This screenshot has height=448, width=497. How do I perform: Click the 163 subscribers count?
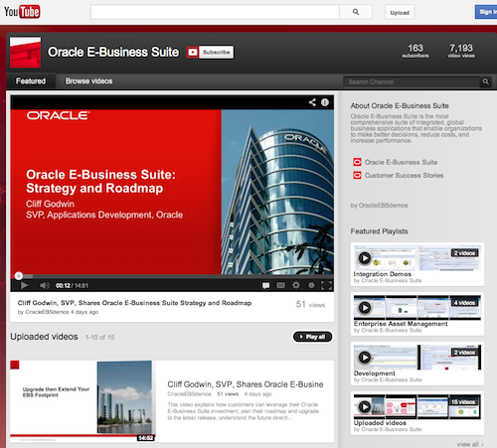pos(415,51)
